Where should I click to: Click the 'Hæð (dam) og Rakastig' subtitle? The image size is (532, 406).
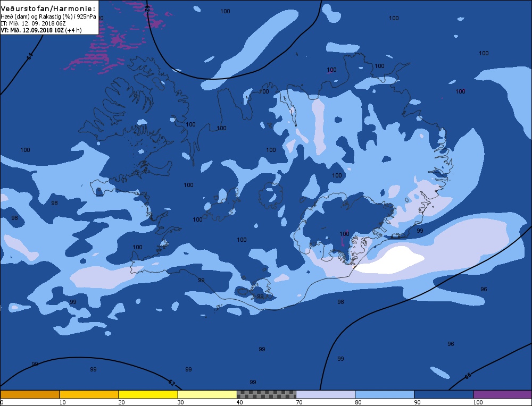click(48, 16)
